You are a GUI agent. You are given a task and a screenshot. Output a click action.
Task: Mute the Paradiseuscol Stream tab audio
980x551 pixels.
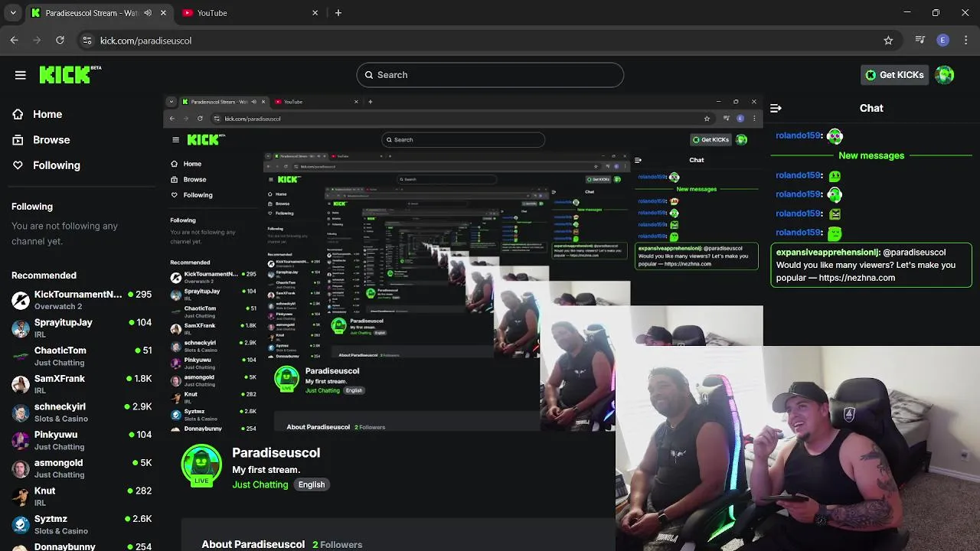click(148, 13)
